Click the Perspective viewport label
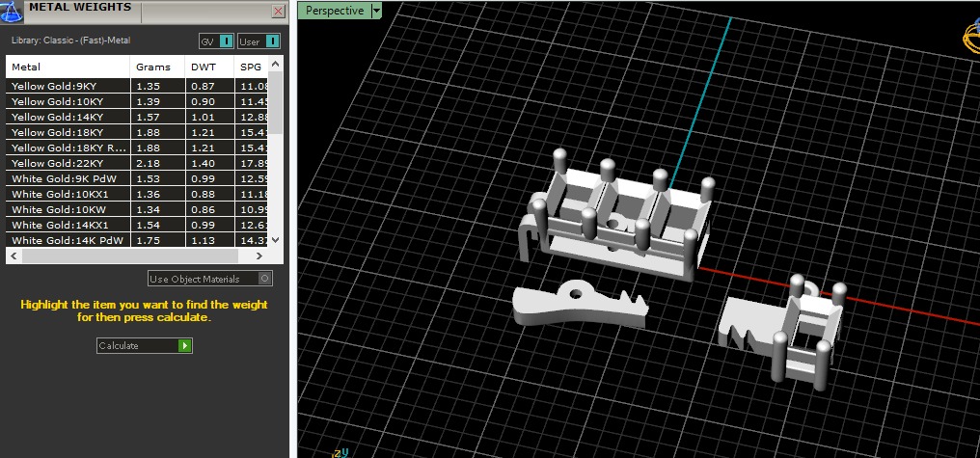 335,11
